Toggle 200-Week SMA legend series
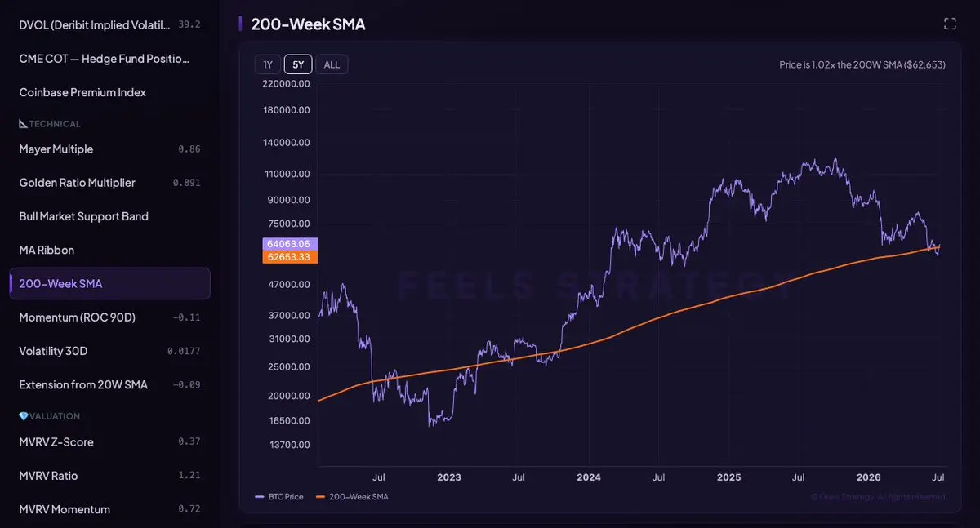 [x=352, y=496]
